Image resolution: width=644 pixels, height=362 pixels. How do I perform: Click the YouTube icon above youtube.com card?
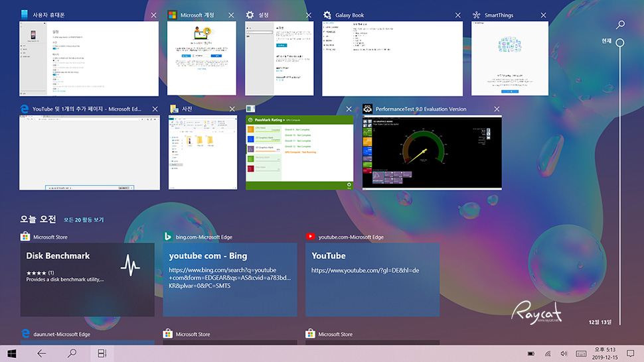[311, 237]
